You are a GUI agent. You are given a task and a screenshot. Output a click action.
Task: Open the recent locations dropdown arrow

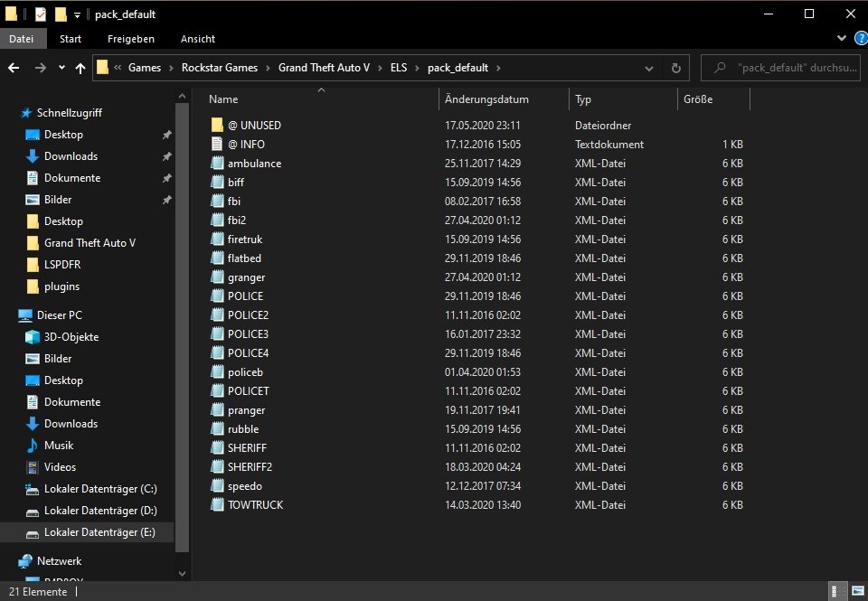coord(61,68)
